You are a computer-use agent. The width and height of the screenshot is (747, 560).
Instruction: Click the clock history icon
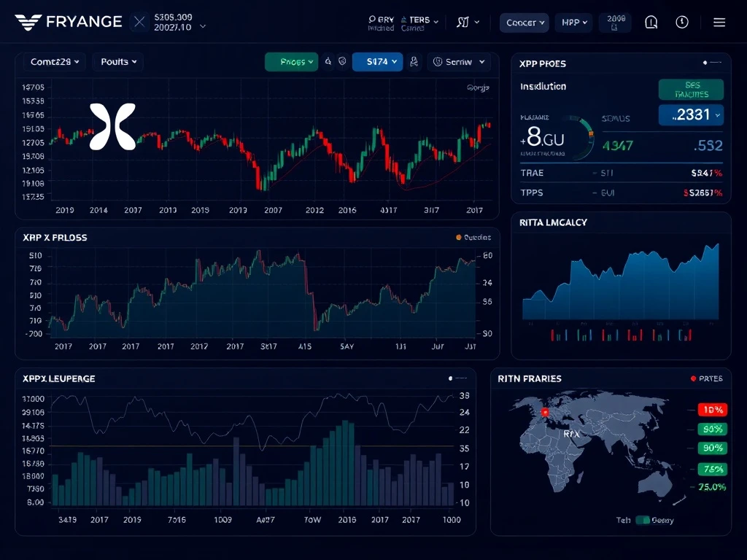[682, 22]
